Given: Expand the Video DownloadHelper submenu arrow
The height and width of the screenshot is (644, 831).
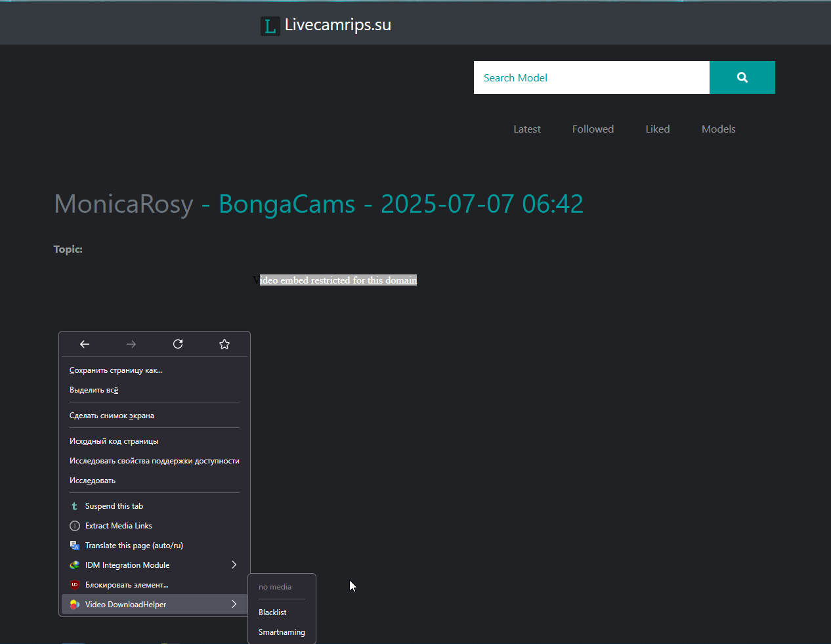Looking at the screenshot, I should 234,604.
